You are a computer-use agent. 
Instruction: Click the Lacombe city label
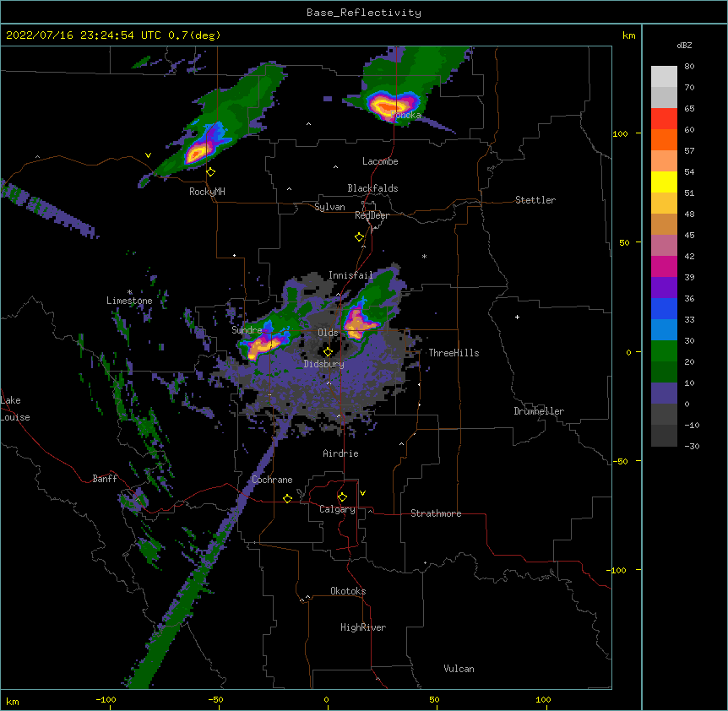point(380,161)
